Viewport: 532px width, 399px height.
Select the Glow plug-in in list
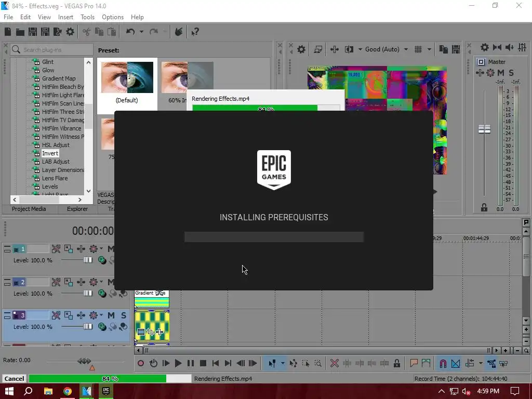48,70
